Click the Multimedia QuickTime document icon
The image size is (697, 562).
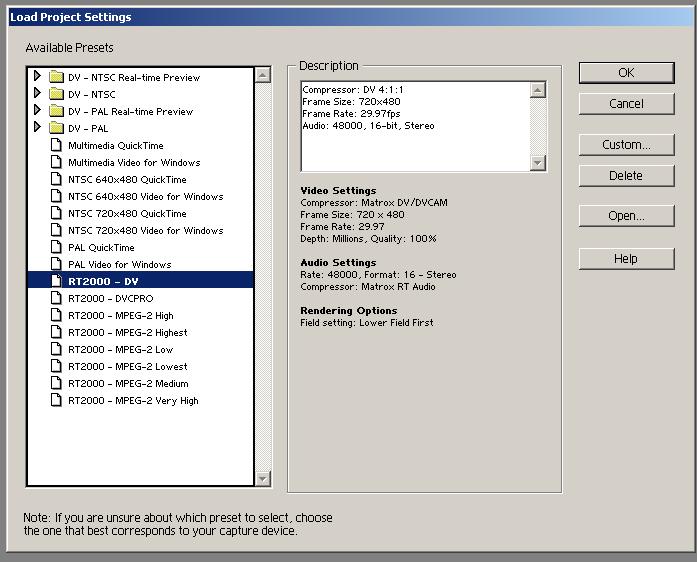click(x=57, y=145)
